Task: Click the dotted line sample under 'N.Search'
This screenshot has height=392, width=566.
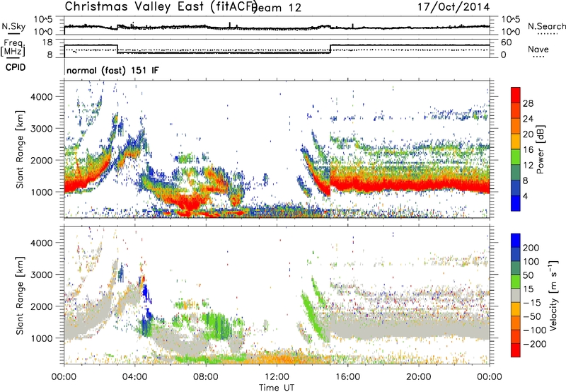Action: pos(548,34)
